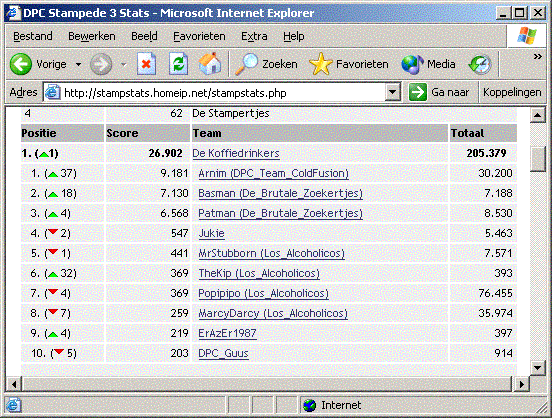Click the grayed Forward arrow icon
Image resolution: width=552 pixels, height=418 pixels.
point(101,64)
